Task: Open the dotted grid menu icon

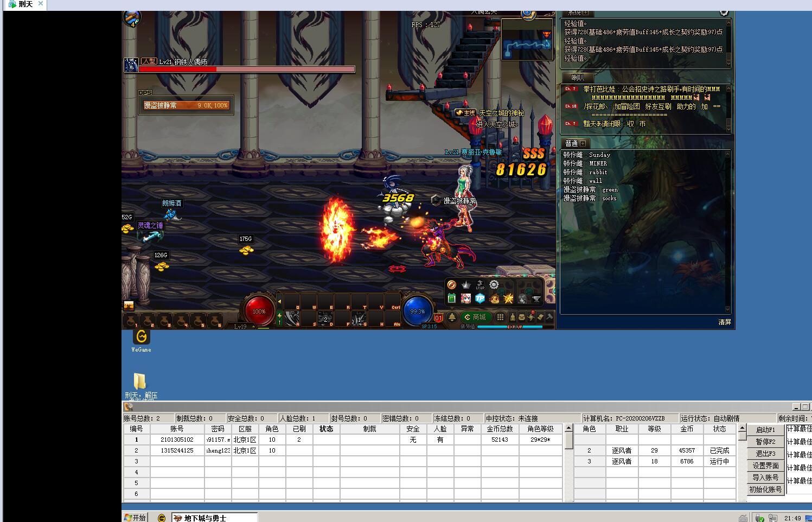Action: click(x=500, y=317)
